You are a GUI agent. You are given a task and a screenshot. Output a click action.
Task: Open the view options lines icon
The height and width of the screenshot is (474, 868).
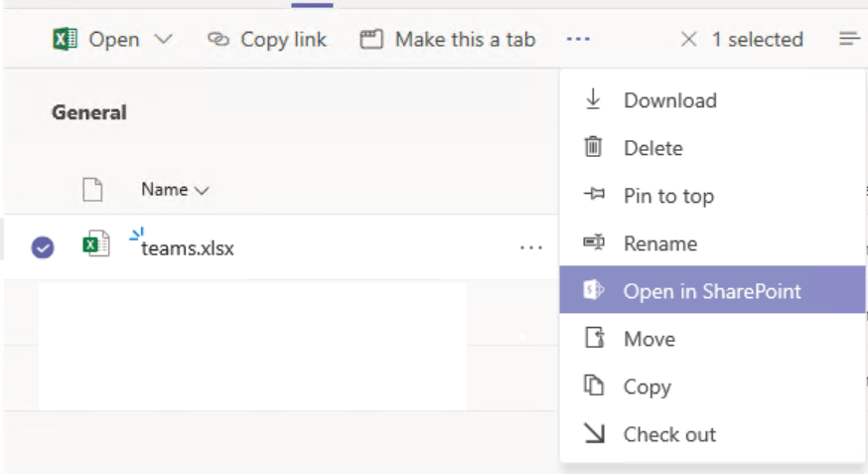coord(849,39)
